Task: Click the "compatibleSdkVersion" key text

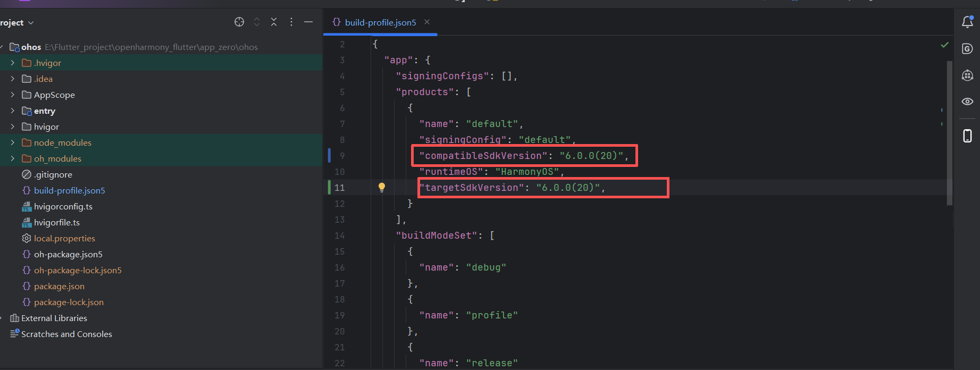Action: coord(483,156)
